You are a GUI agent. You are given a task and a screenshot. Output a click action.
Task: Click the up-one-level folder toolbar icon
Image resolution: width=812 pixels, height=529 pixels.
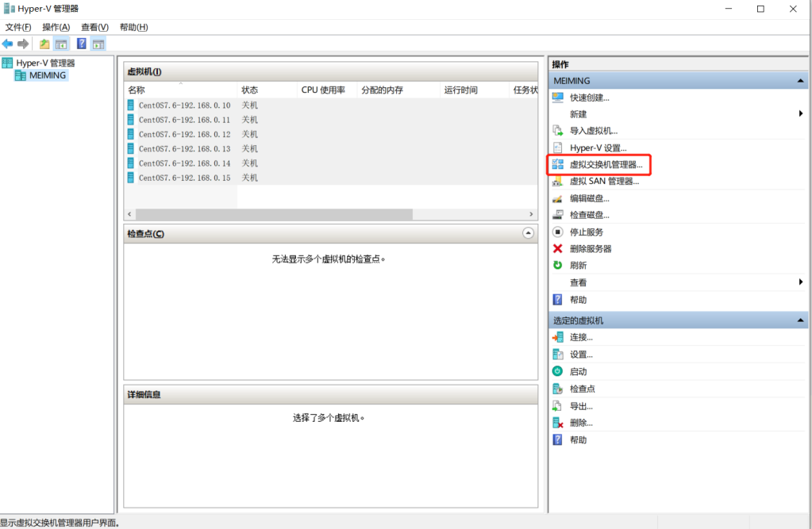pyautogui.click(x=44, y=44)
